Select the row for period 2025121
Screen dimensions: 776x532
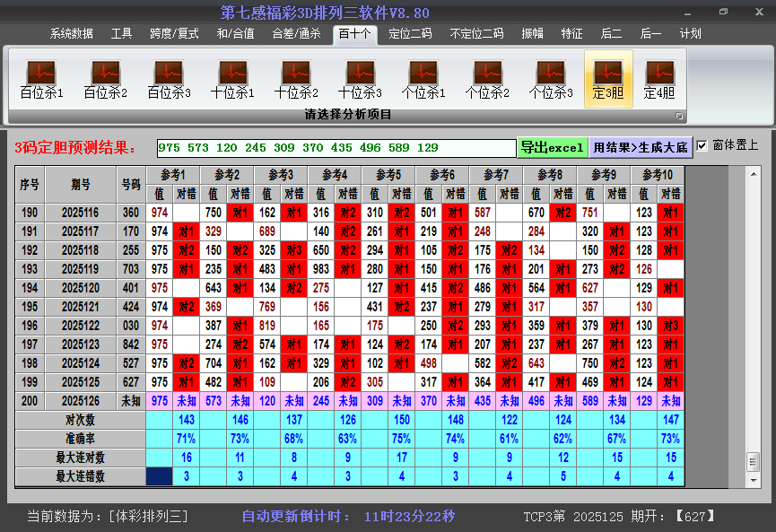click(x=349, y=307)
